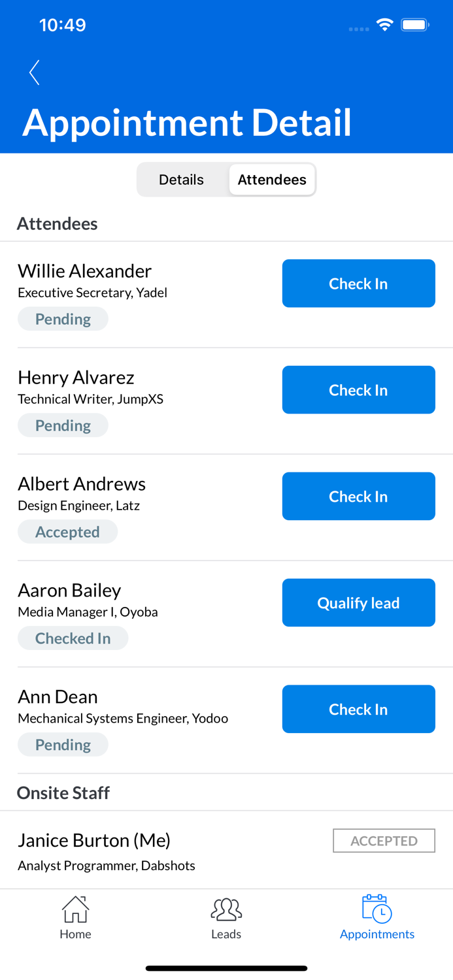
Task: Tap Aaron Bailey's Checked In badge
Action: click(73, 638)
